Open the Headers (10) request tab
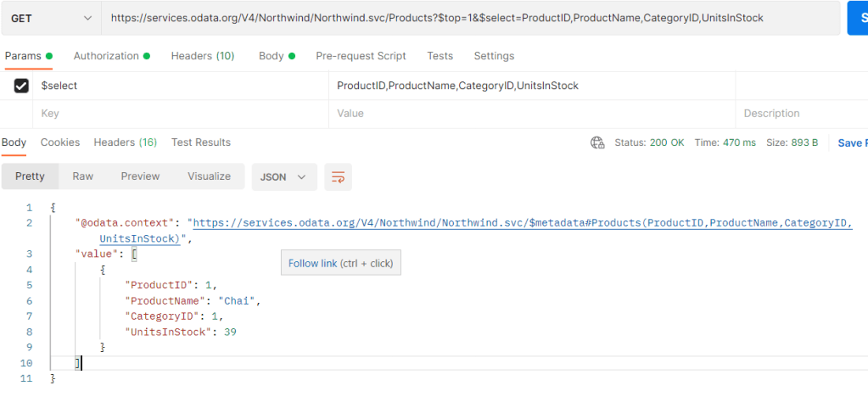This screenshot has width=868, height=408. click(x=202, y=56)
